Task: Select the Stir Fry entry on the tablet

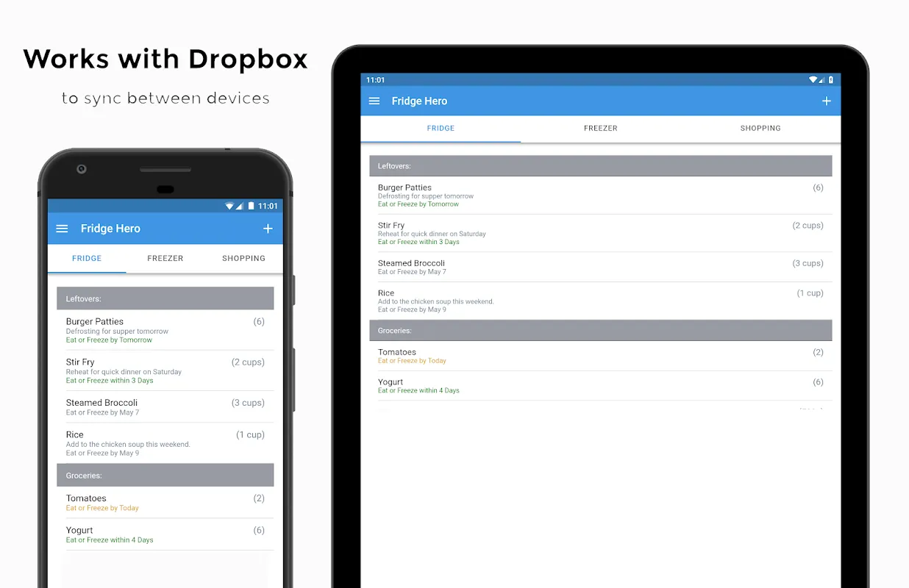Action: pyautogui.click(x=600, y=233)
